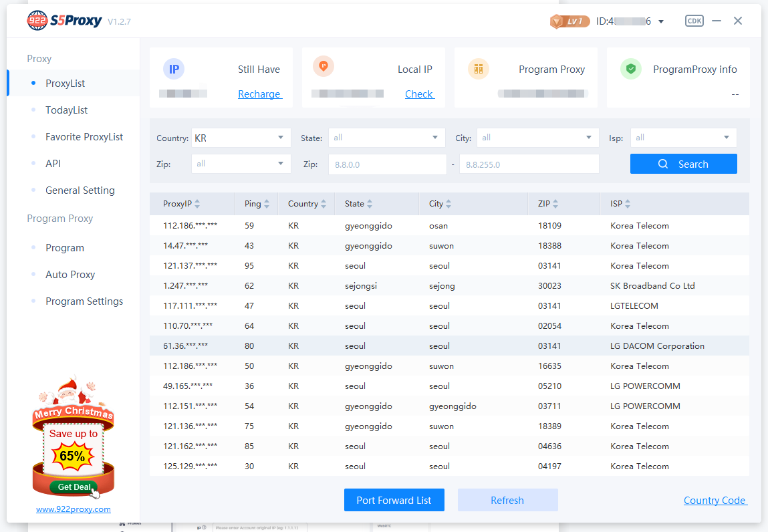Sort table by State arrows
The height and width of the screenshot is (532, 768).
point(370,204)
